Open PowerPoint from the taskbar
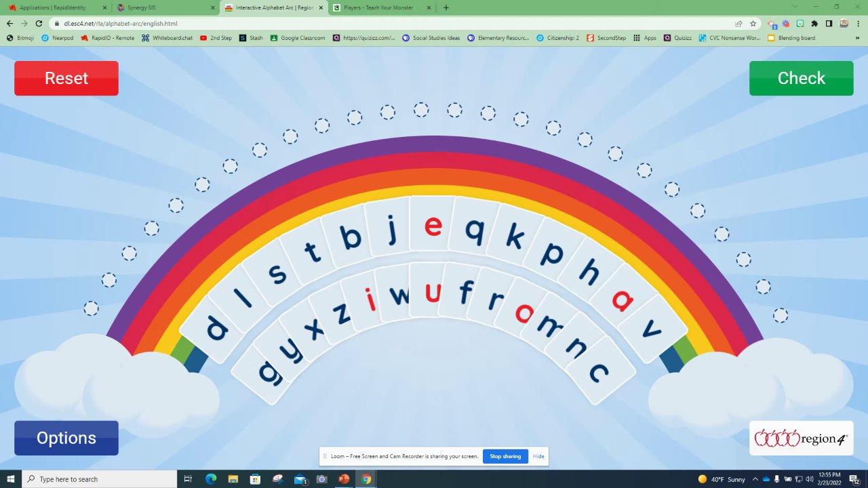 pos(344,479)
